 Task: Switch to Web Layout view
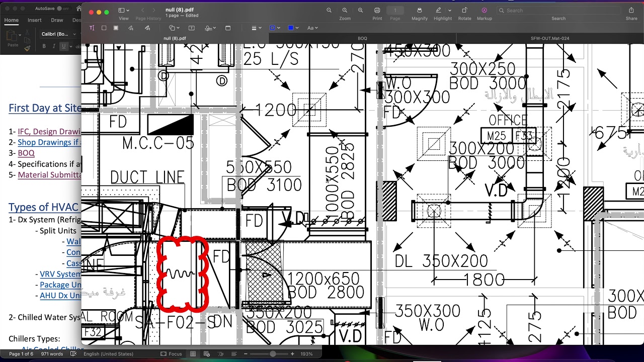pos(206,354)
